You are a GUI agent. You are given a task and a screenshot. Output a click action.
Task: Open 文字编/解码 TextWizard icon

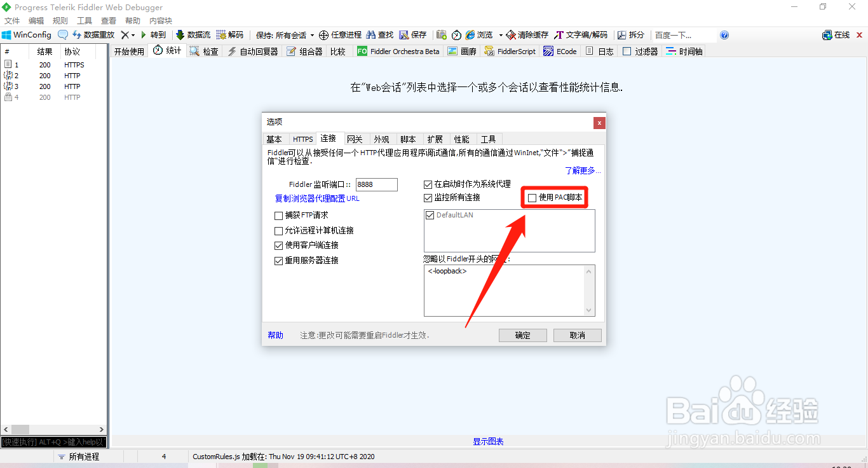coord(559,35)
